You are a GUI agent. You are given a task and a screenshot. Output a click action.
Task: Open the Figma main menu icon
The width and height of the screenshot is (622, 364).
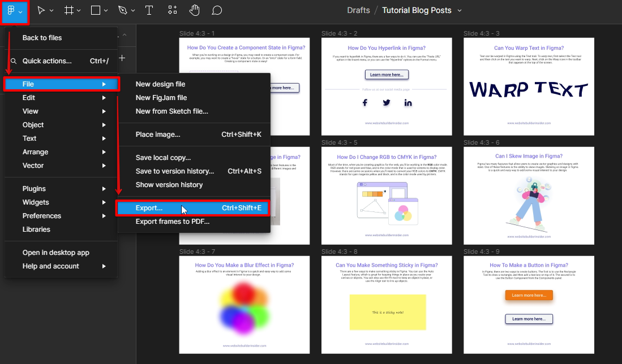pyautogui.click(x=12, y=11)
